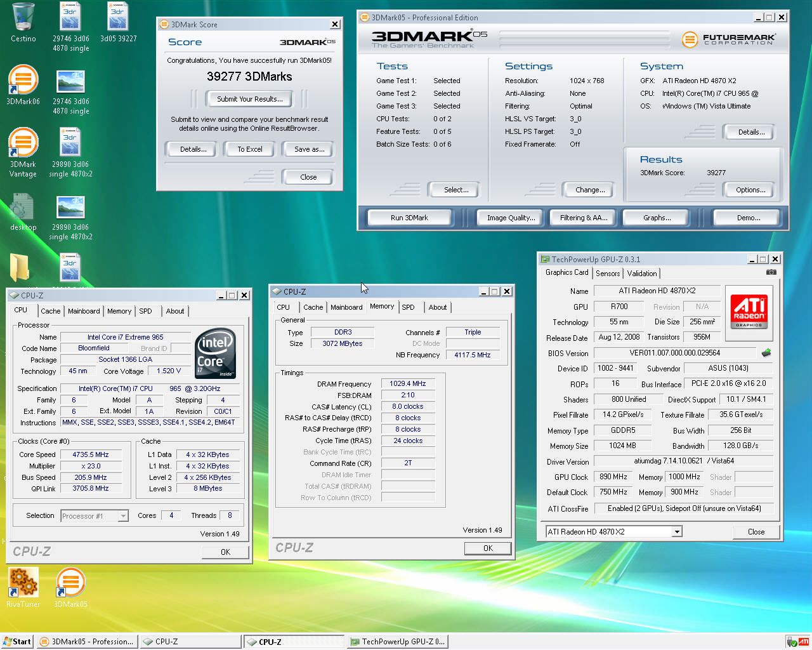Image resolution: width=812 pixels, height=650 pixels.
Task: Click the Intel Core i7 Extreme 965 name field
Action: point(125,337)
